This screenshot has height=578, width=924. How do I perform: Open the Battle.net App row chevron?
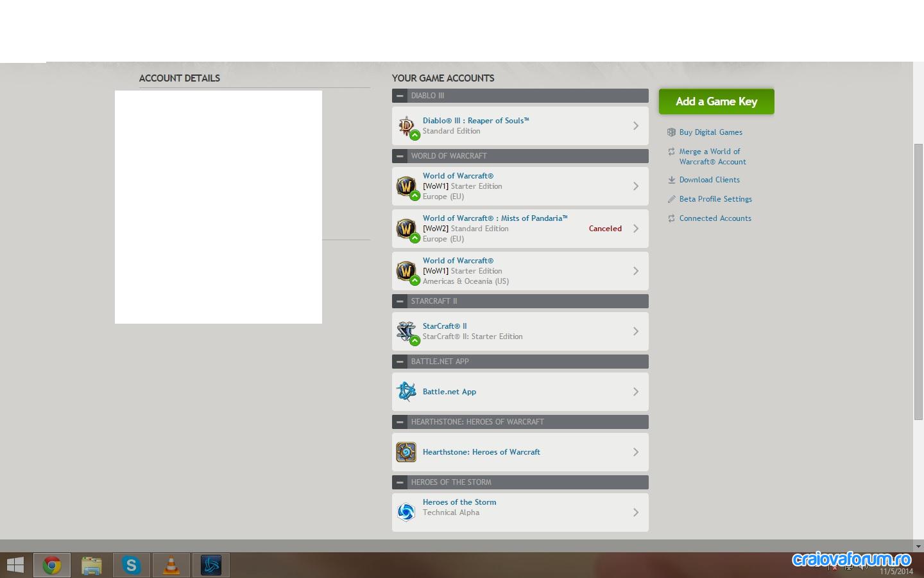[x=636, y=392]
